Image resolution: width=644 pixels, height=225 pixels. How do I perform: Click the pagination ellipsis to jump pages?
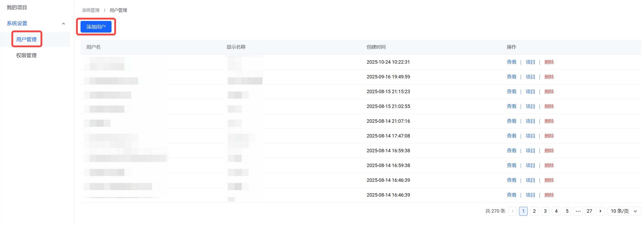tap(578, 211)
